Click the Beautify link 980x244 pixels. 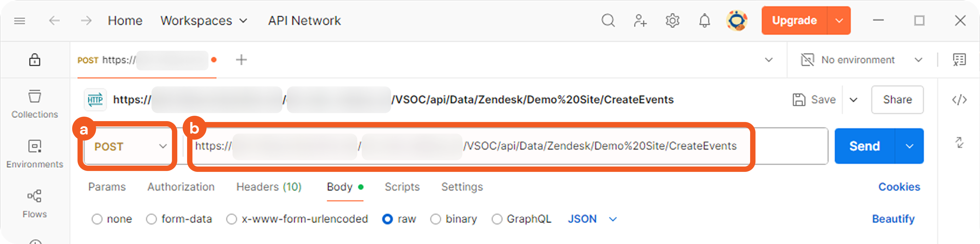pyautogui.click(x=893, y=219)
